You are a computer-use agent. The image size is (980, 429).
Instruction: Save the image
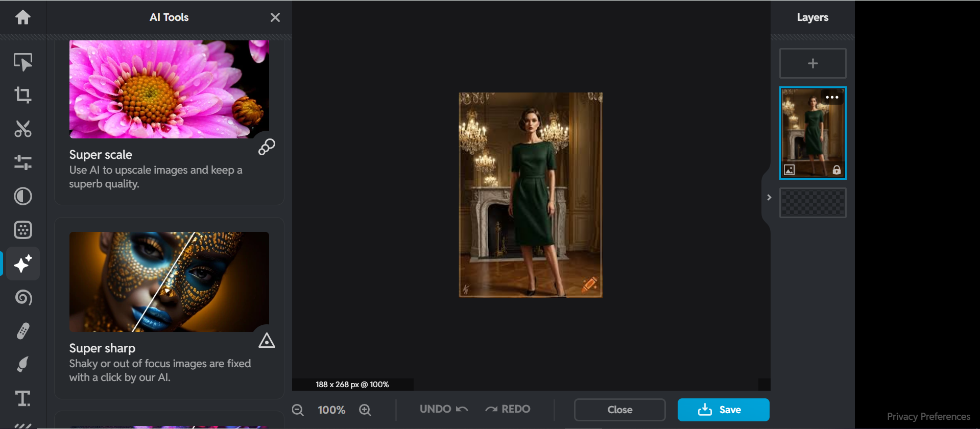[724, 410]
